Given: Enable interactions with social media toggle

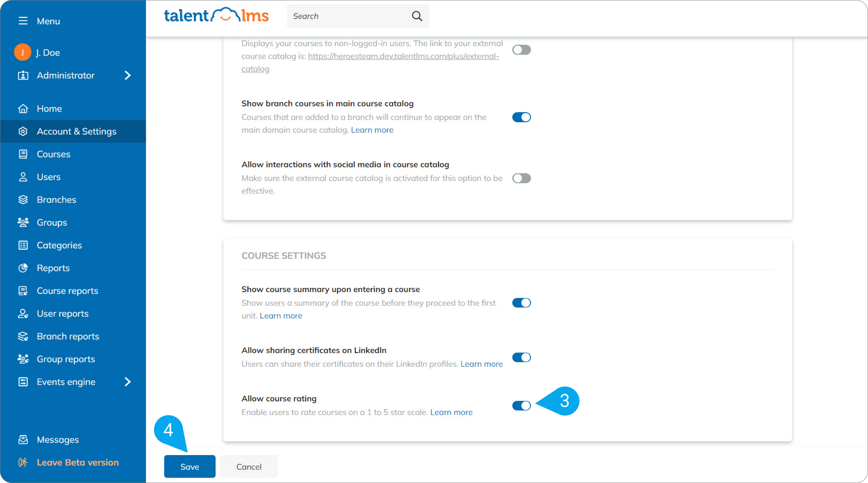Looking at the screenshot, I should (x=521, y=178).
